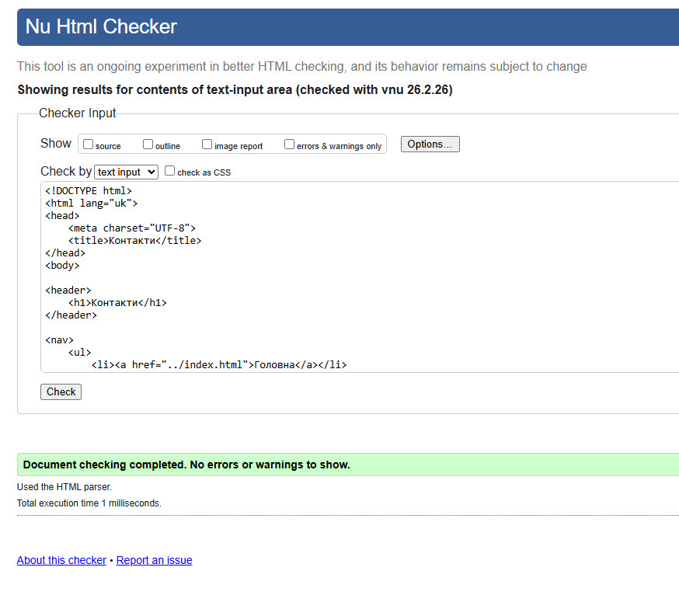The height and width of the screenshot is (616, 679).
Task: Open the About this checker link
Action: pyautogui.click(x=61, y=560)
